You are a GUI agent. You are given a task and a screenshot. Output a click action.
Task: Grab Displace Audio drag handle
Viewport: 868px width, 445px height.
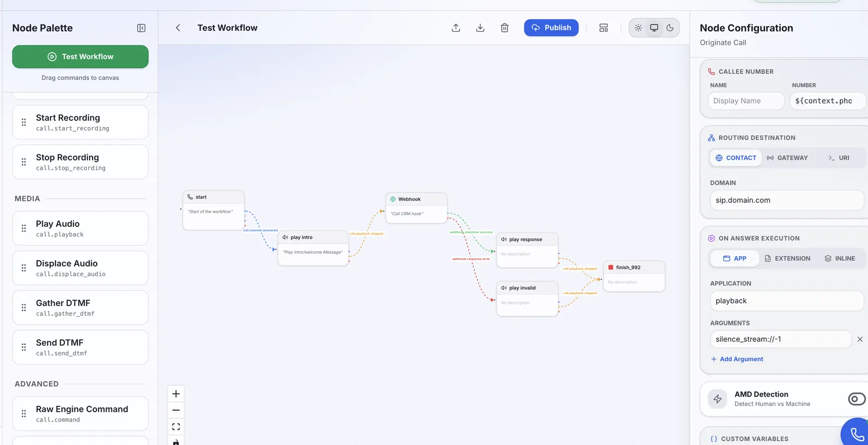(x=24, y=268)
